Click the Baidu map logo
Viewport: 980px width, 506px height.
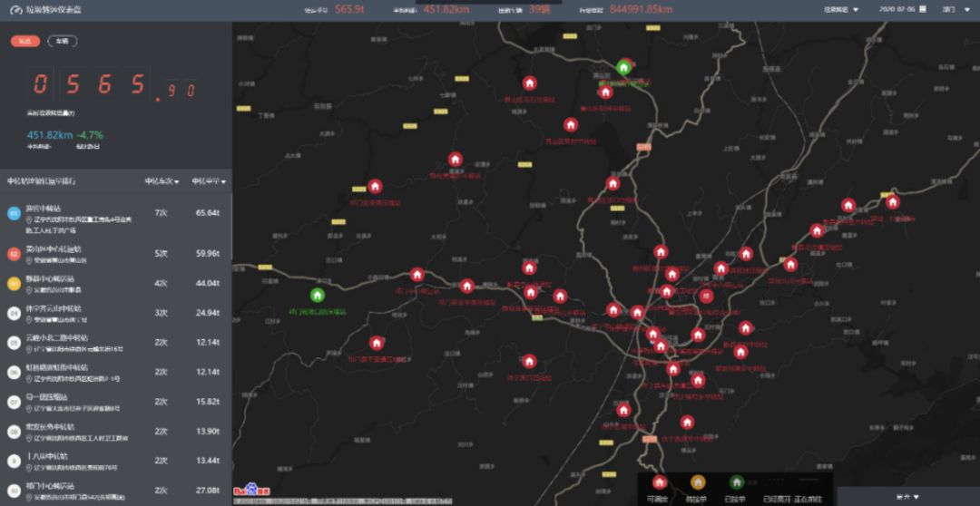[x=244, y=490]
